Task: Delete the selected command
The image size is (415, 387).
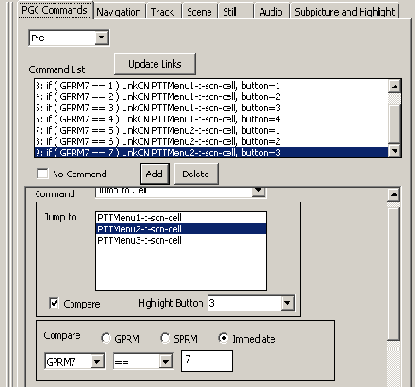Action: 196,174
